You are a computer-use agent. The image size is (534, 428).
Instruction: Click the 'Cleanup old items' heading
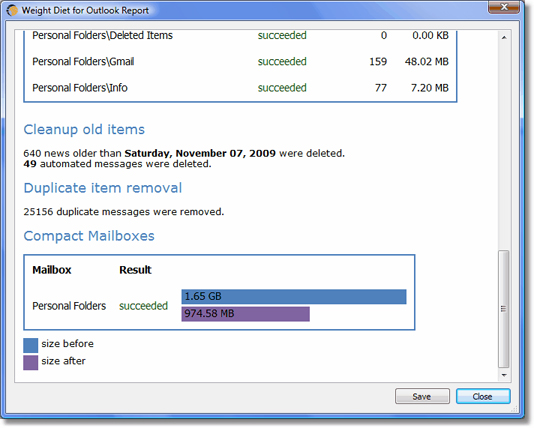click(84, 130)
